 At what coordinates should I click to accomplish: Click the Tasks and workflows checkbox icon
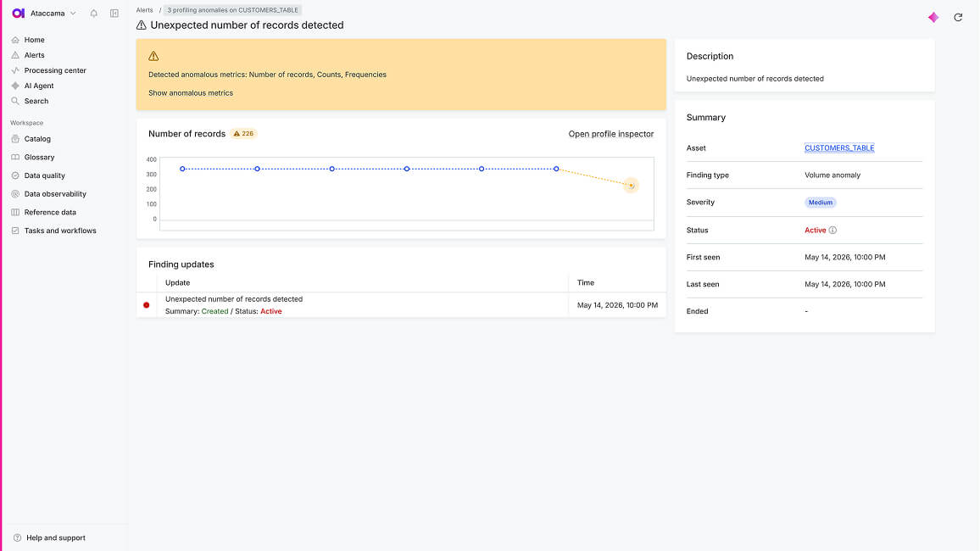point(15,231)
